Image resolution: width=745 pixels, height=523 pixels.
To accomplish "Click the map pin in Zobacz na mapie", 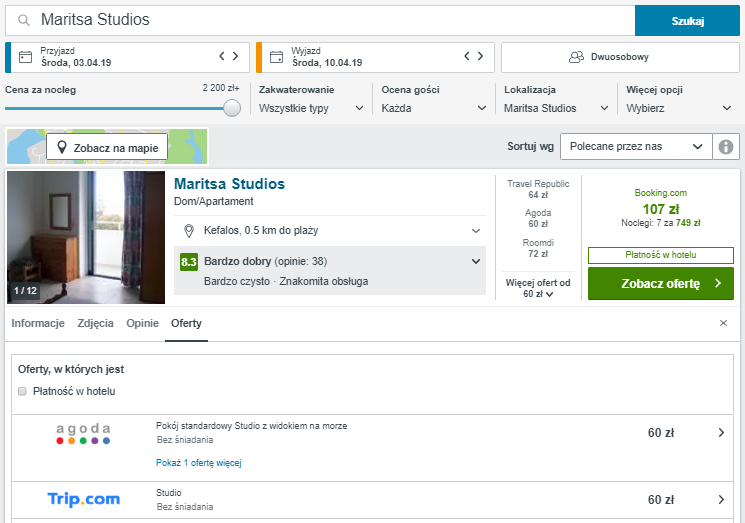I will [62, 147].
